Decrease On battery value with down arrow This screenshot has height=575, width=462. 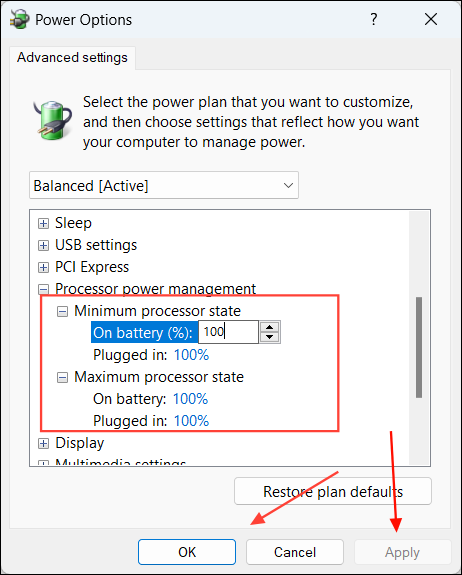pyautogui.click(x=270, y=337)
